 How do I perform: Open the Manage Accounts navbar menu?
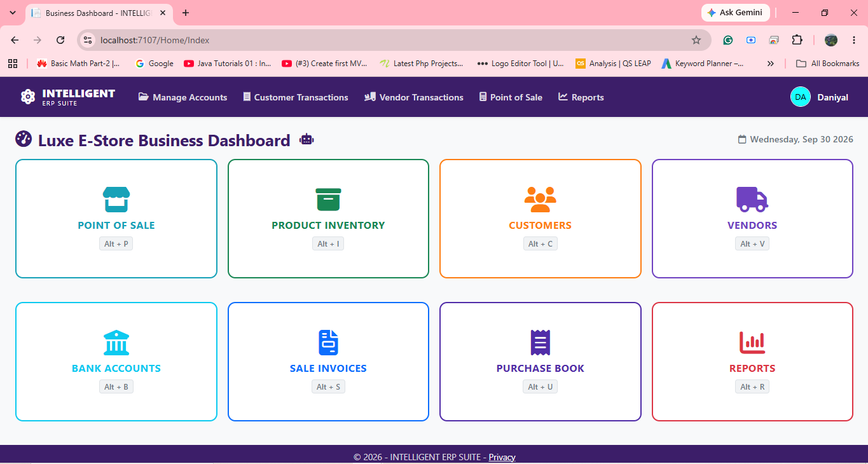click(183, 97)
